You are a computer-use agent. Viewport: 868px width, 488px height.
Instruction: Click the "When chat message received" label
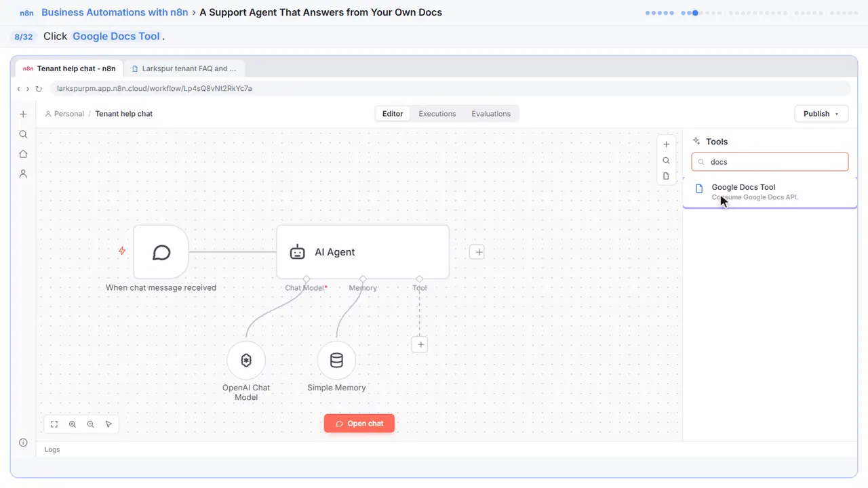click(x=161, y=287)
